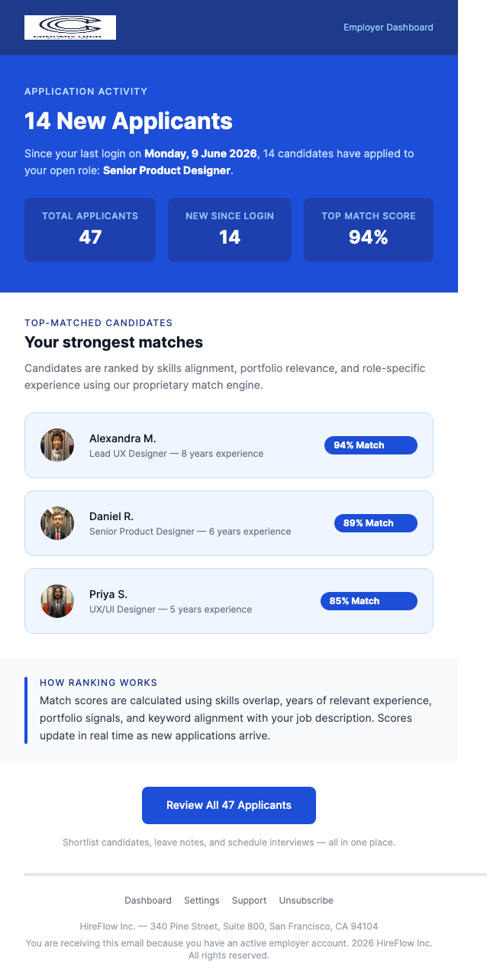Select the New Since Login stat card
Viewport: 487px width, 980px height.
click(229, 230)
